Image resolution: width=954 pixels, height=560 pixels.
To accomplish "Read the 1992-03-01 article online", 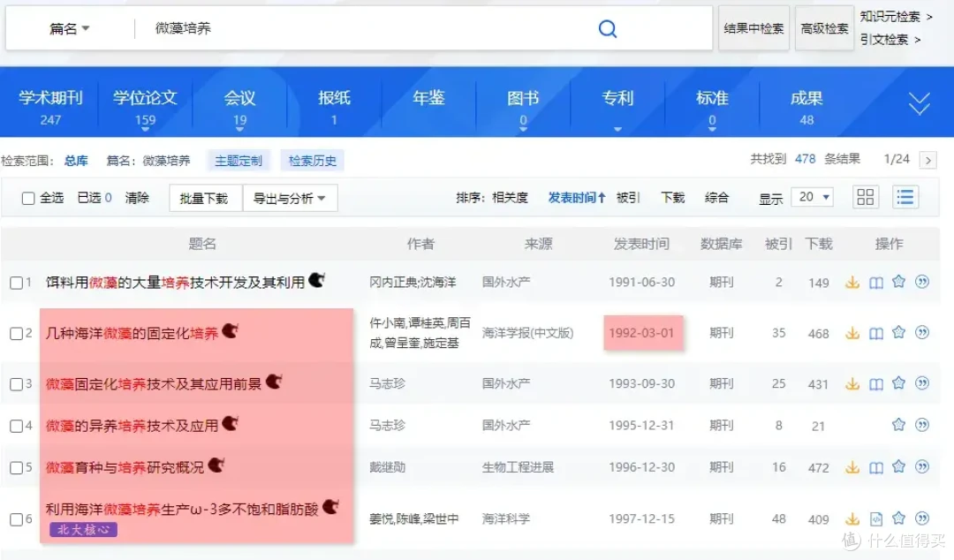I will (x=876, y=333).
